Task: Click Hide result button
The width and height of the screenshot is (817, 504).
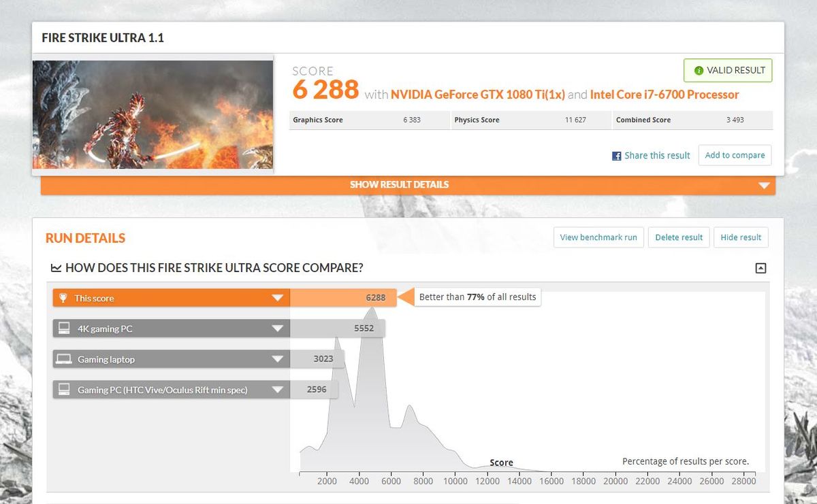Action: tap(741, 237)
